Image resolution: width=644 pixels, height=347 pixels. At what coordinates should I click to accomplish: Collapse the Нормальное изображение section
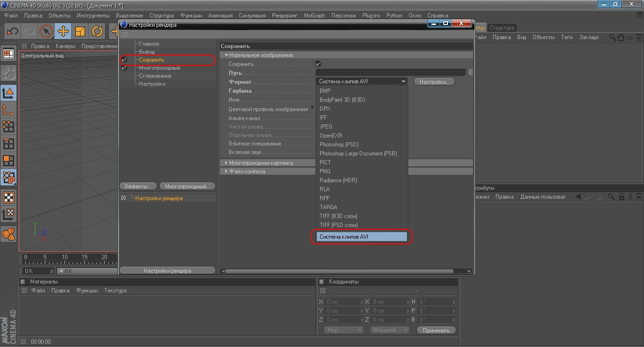tap(226, 55)
